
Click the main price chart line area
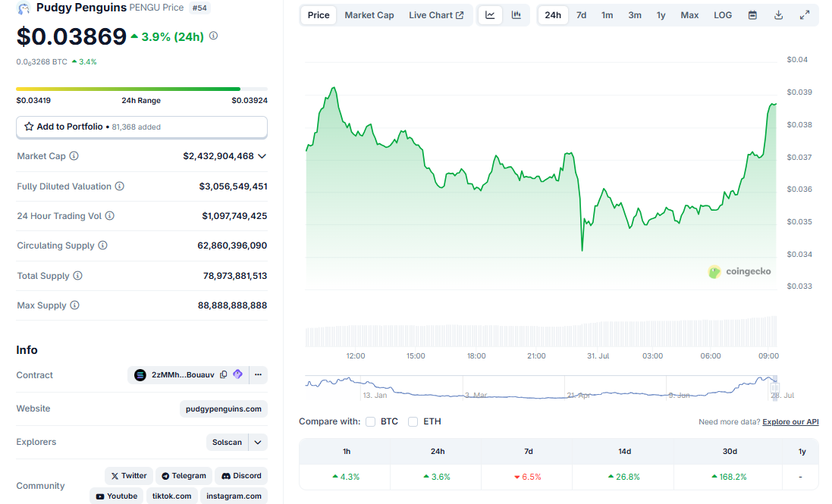pyautogui.click(x=542, y=175)
